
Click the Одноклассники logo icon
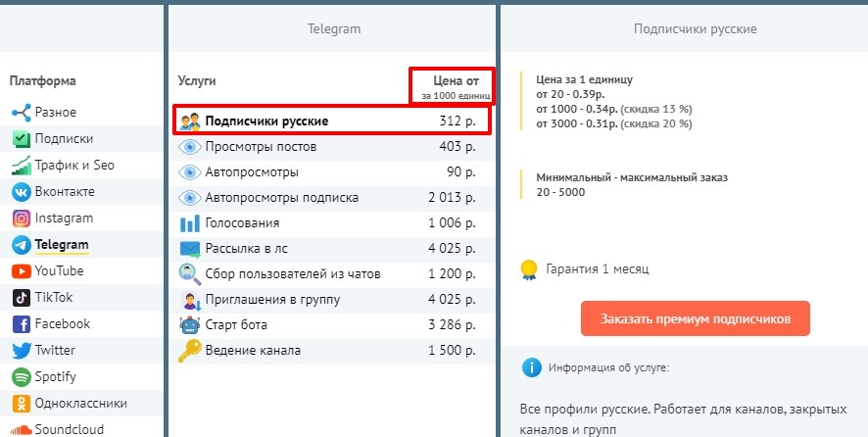tap(21, 404)
